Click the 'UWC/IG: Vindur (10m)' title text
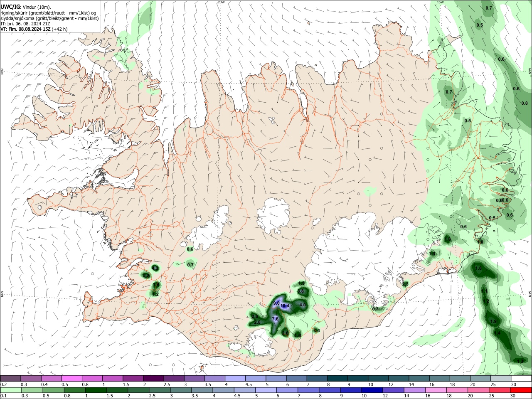 point(25,7)
